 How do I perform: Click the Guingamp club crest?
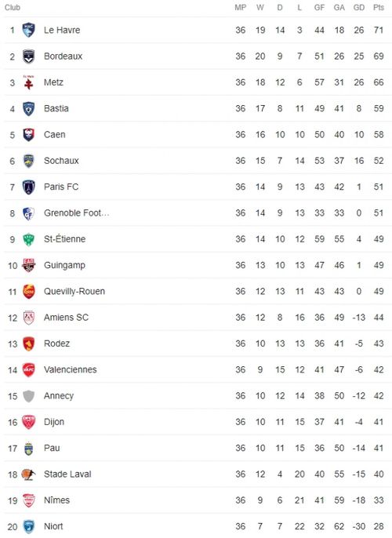click(28, 265)
